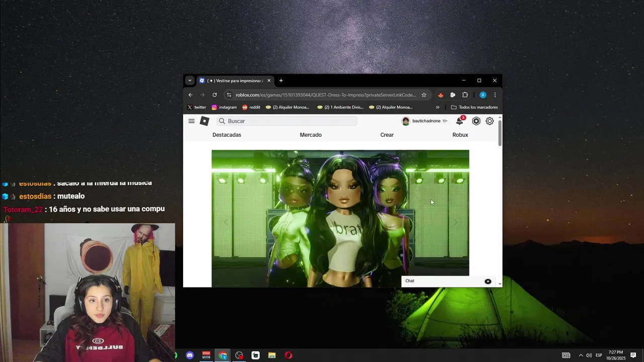Open the Todos los marcadores folder

pyautogui.click(x=474, y=107)
